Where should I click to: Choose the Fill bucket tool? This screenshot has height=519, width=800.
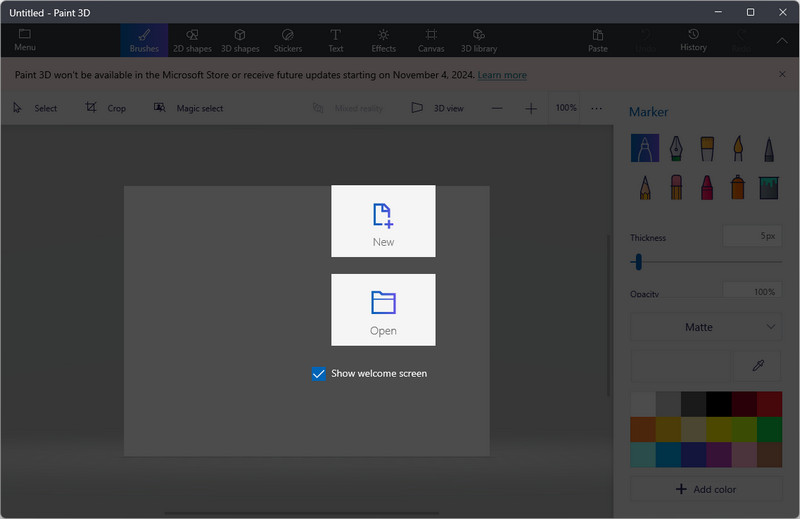[769, 187]
